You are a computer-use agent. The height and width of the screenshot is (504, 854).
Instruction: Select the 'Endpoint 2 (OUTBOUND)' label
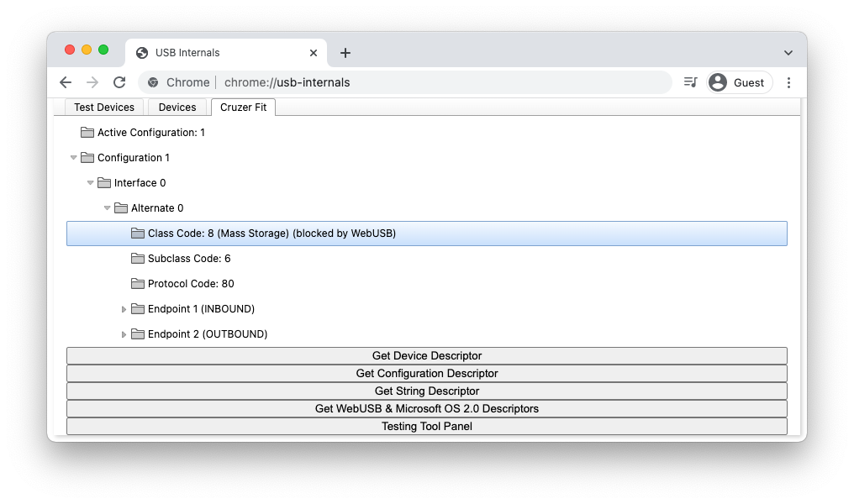click(x=208, y=334)
